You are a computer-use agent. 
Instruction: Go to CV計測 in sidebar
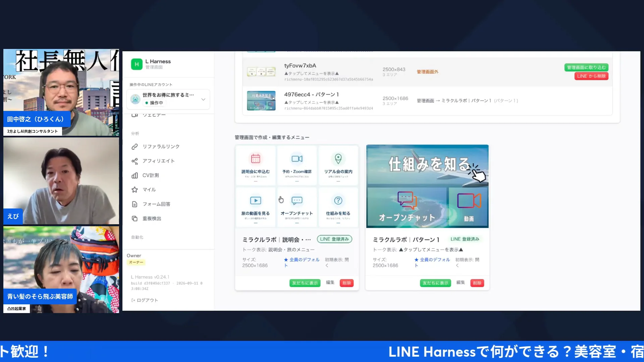tap(151, 176)
